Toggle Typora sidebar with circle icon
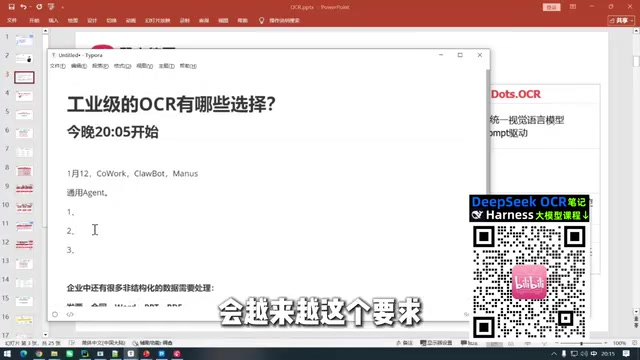 [x=55, y=314]
